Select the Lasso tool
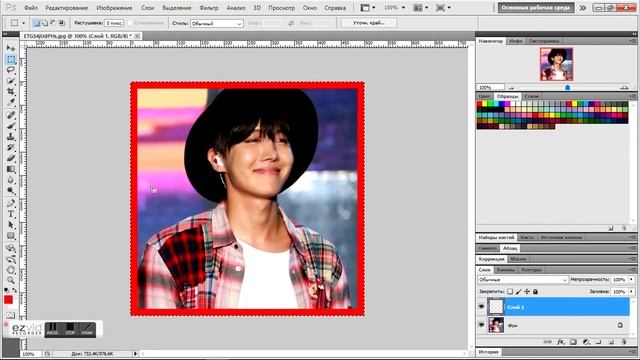The width and height of the screenshot is (640, 360). click(x=11, y=70)
